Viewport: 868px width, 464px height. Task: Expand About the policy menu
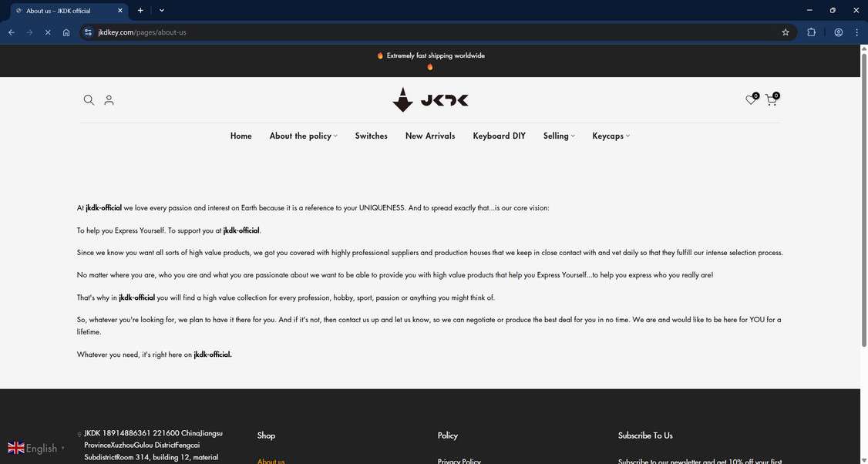click(303, 136)
